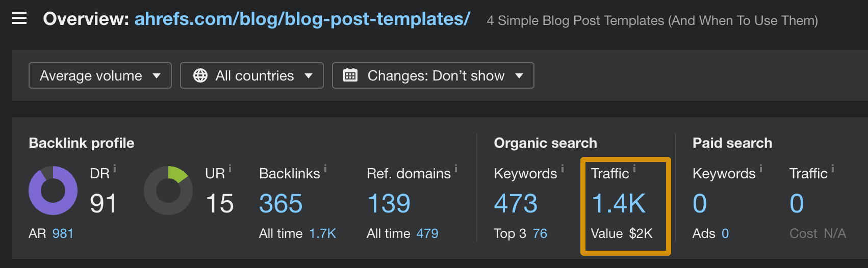Click the paid Keywords info icon

pyautogui.click(x=761, y=168)
